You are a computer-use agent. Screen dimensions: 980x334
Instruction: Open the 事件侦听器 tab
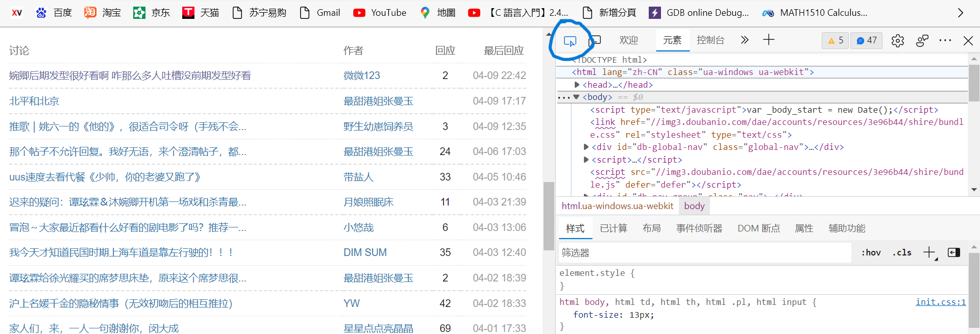[x=699, y=228]
